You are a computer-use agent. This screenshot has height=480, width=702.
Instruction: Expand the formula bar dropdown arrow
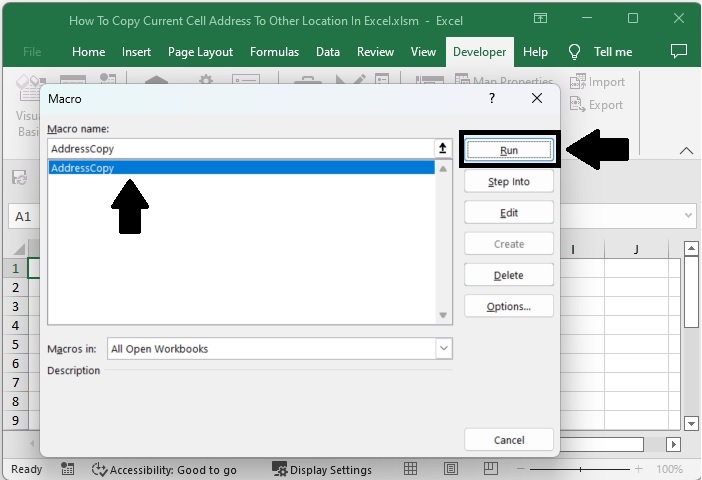click(x=689, y=216)
